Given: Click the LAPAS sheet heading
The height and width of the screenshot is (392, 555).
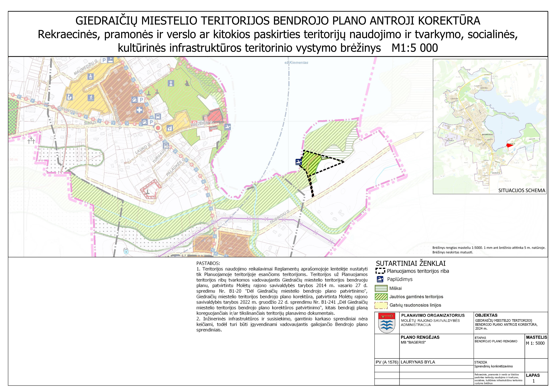Looking at the screenshot, I should (533, 375).
